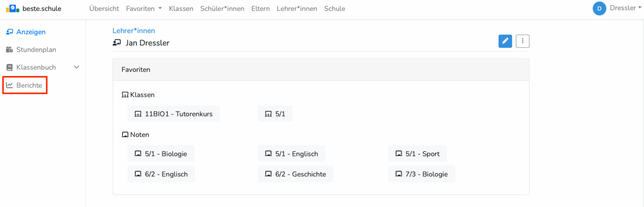
Task: Open the Dressler account dropdown
Action: point(625,8)
